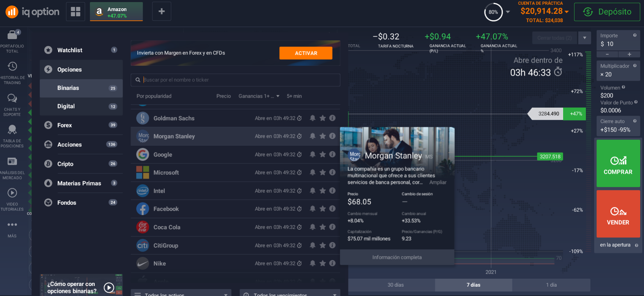This screenshot has width=644, height=296.
Task: Add Goldman Sachs to favorites with star
Action: click(x=323, y=118)
